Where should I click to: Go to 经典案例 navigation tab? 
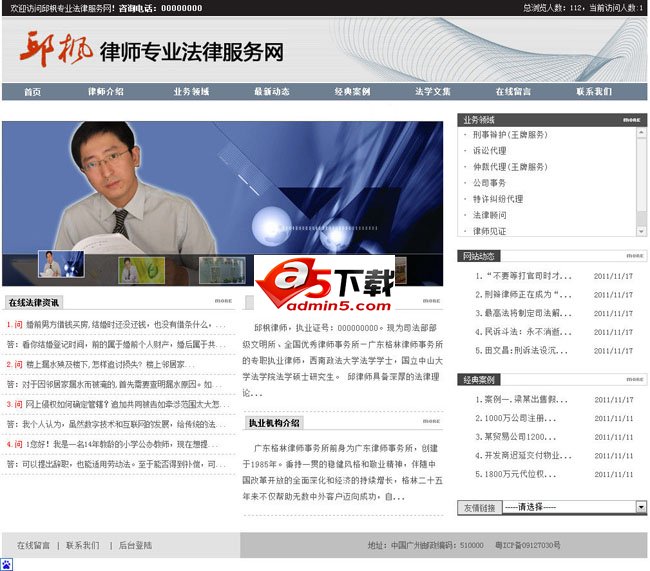352,91
